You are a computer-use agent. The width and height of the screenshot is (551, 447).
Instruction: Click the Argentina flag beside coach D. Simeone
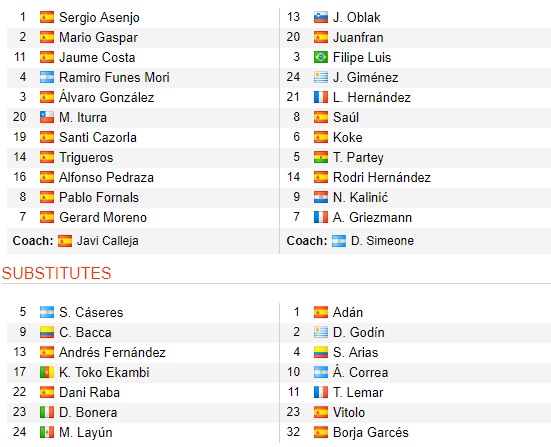339,241
